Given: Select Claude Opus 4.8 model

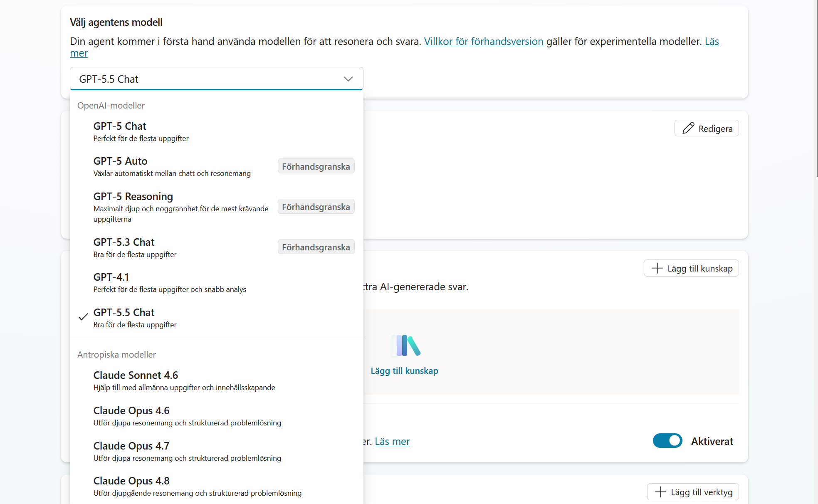Looking at the screenshot, I should pos(216,487).
